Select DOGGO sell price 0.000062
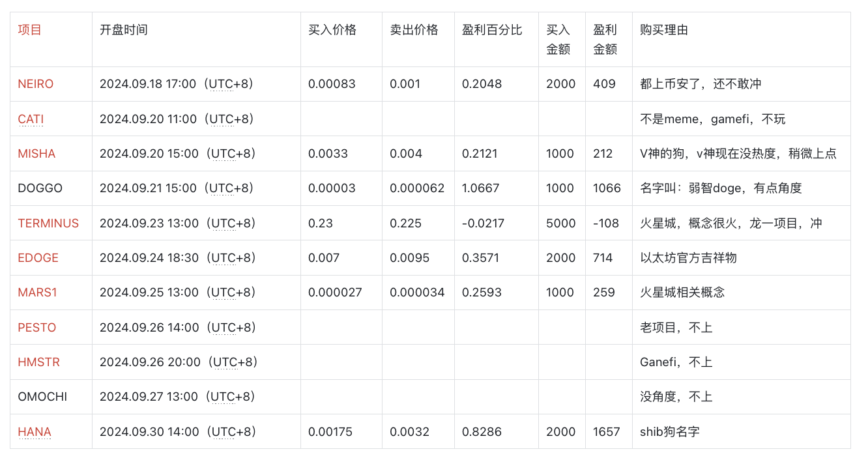Screen dimensions: 868x460 [417, 188]
